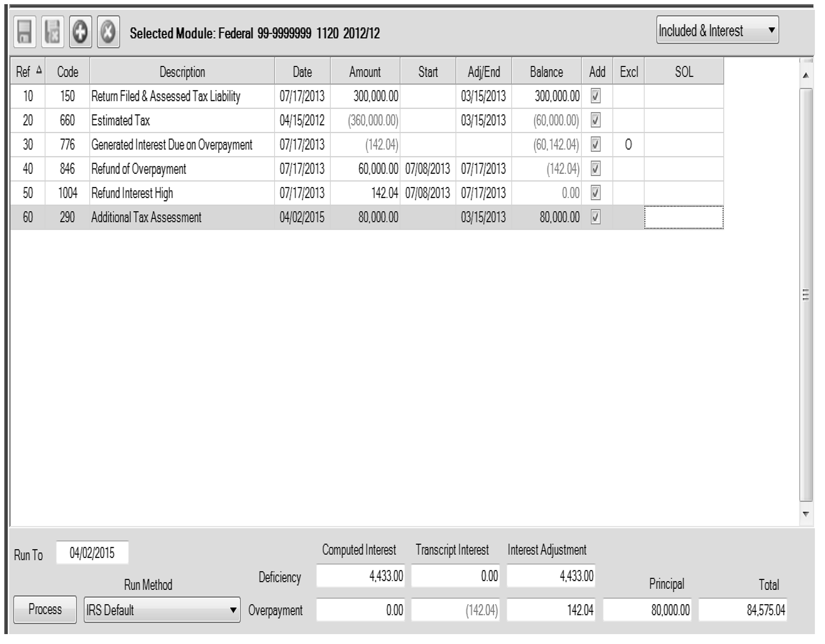
Task: Uncheck Add box for Estimated Tax row
Action: coord(596,120)
